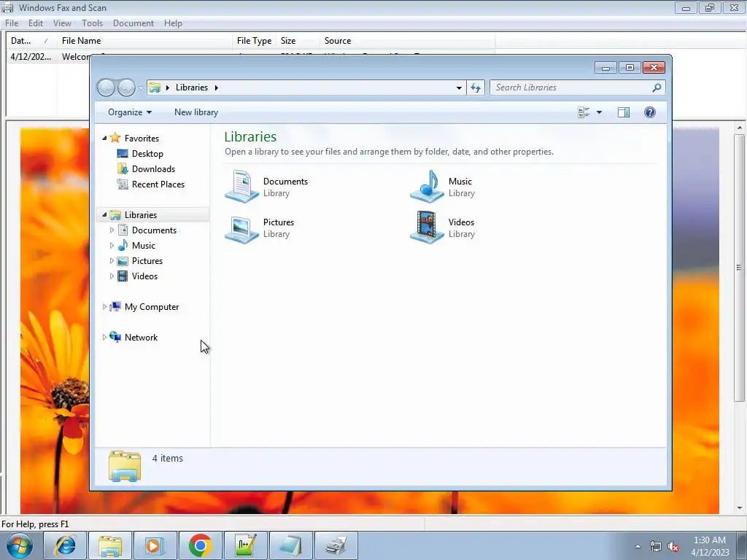Open the Videos library icon in main pane

427,227
